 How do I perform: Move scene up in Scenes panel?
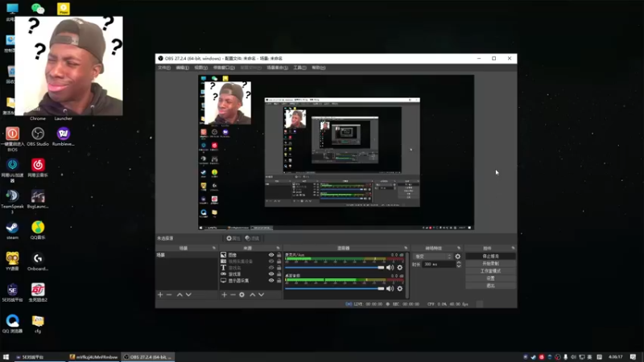tap(180, 294)
